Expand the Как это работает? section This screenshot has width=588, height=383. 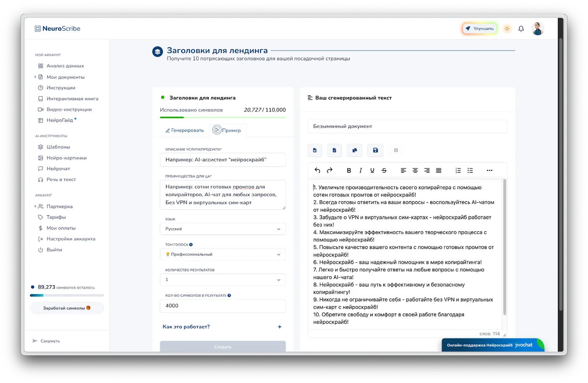pos(222,327)
